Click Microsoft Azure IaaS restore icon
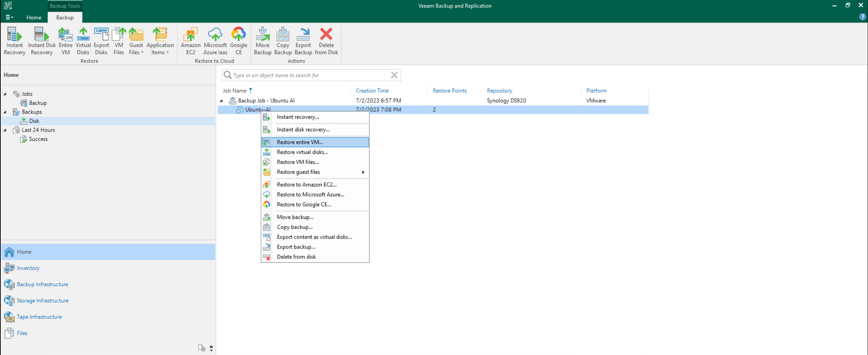This screenshot has width=868, height=355. [x=215, y=41]
